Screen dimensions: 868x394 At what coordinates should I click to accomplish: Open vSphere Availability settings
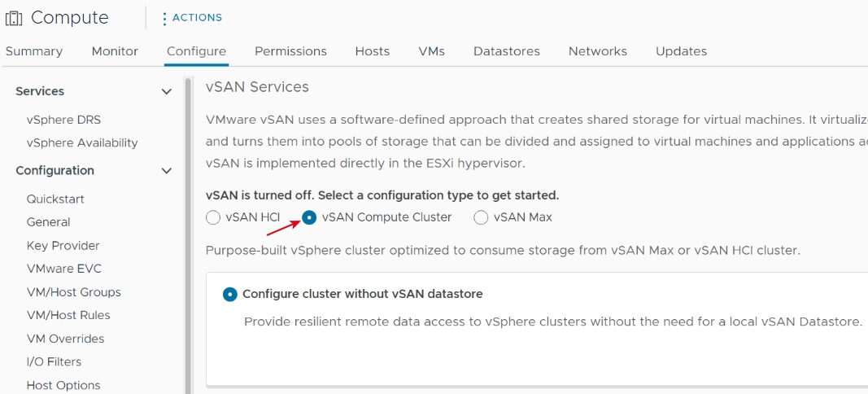[x=82, y=143]
